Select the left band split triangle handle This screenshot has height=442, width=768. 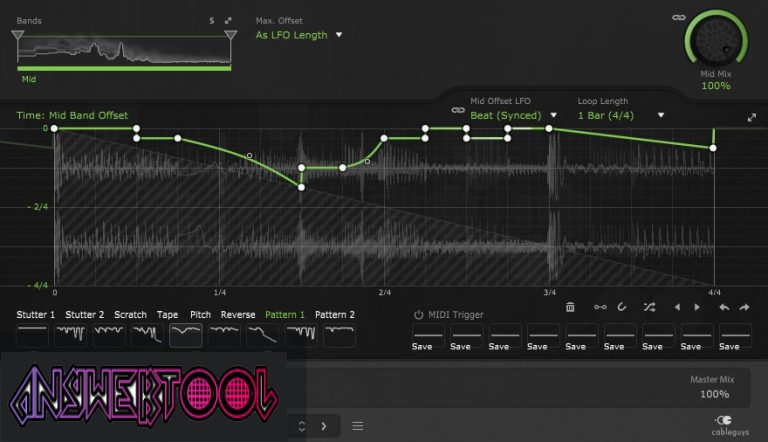click(18, 35)
